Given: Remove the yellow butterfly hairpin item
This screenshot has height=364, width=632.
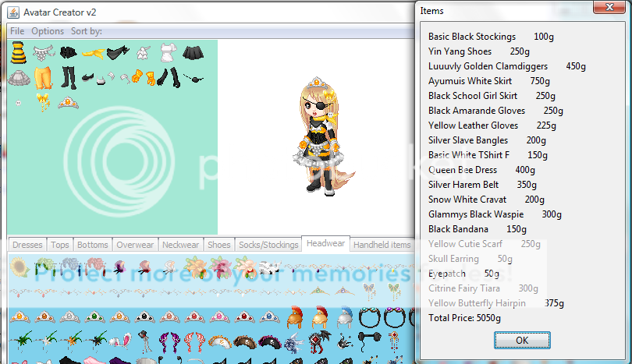Looking at the screenshot, I should 43,101.
